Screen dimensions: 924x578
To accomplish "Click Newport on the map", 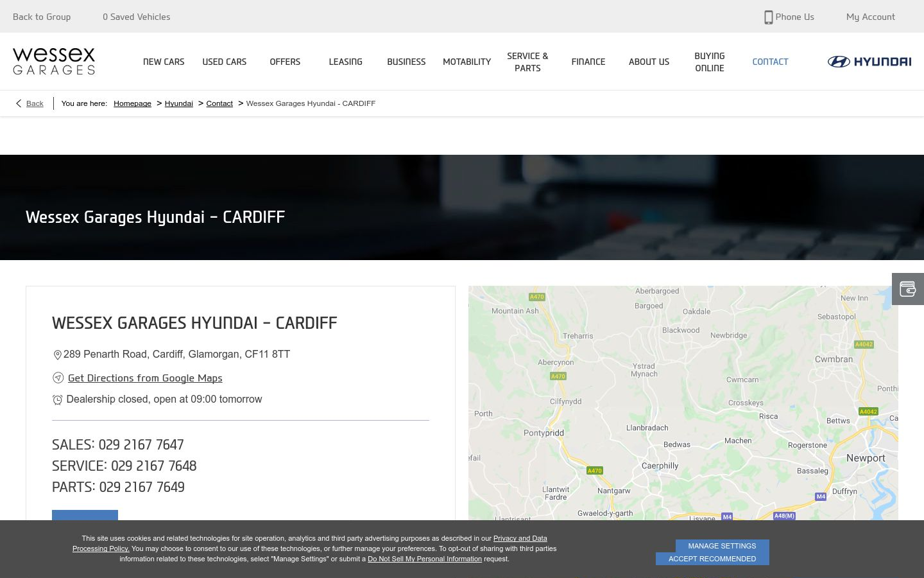I will [x=866, y=458].
